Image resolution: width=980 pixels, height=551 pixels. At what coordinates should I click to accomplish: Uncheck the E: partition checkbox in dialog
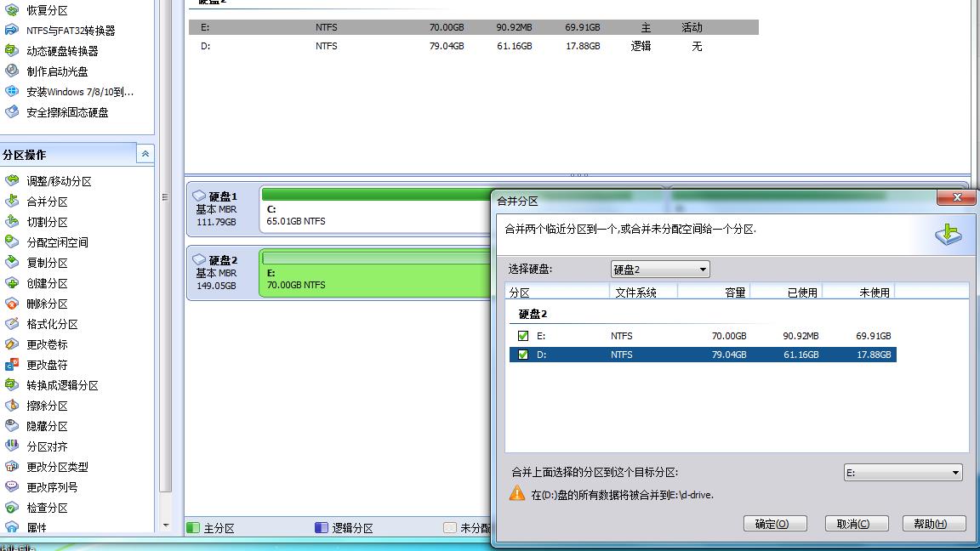pyautogui.click(x=523, y=336)
